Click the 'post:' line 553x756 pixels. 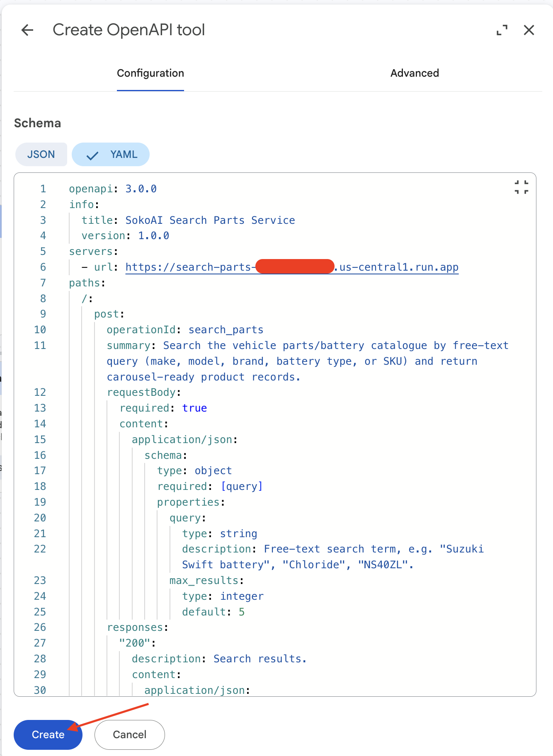click(109, 314)
